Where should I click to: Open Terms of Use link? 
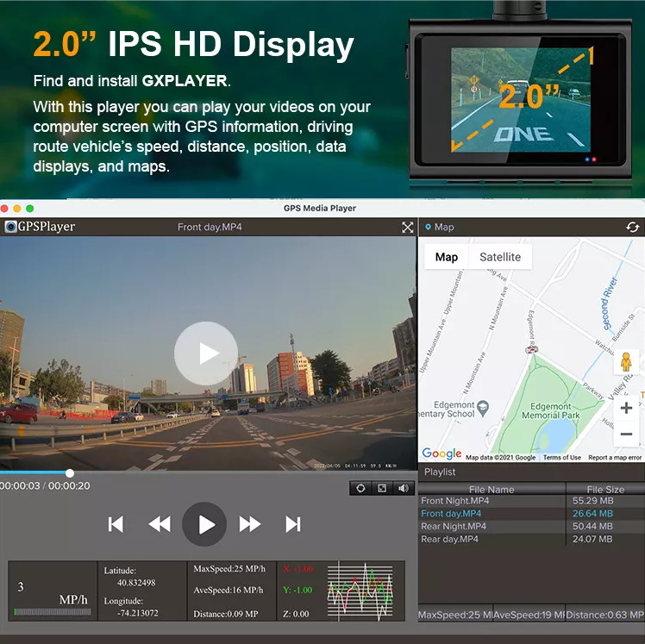562,457
